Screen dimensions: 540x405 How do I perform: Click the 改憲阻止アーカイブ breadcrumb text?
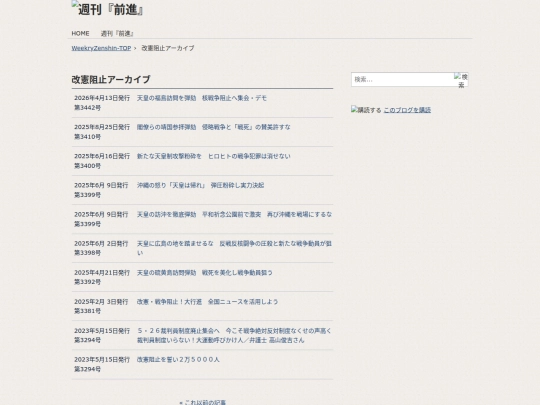pos(168,48)
